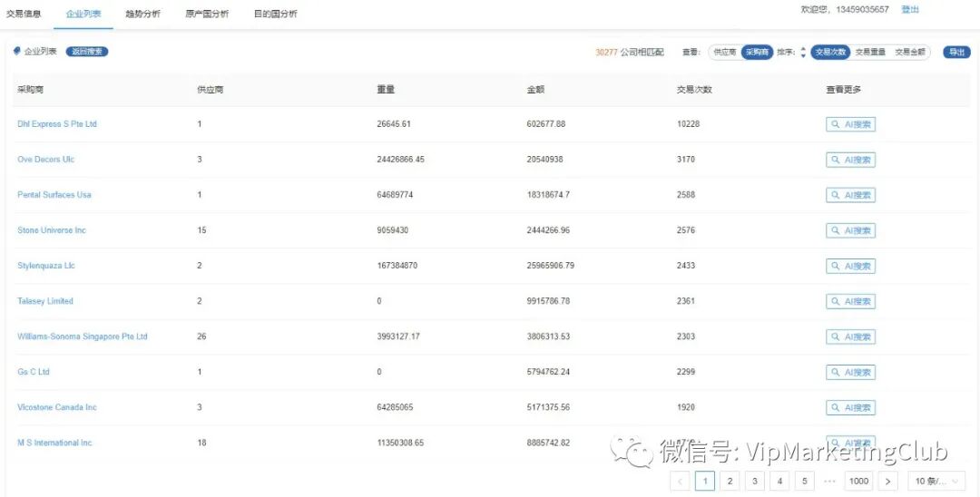Click AI搜索 for Stylenquaza Llc
This screenshot has width=980, height=497.
click(850, 266)
